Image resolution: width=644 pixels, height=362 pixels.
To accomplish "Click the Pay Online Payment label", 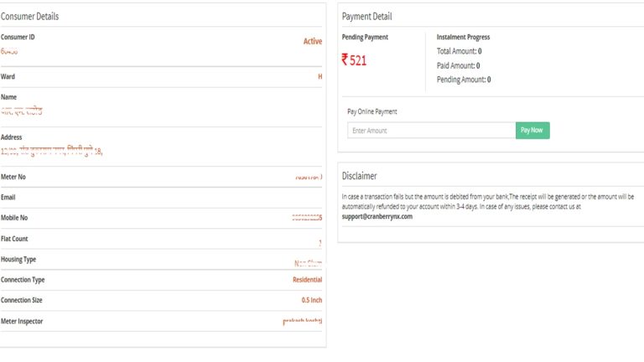I will pyautogui.click(x=372, y=111).
